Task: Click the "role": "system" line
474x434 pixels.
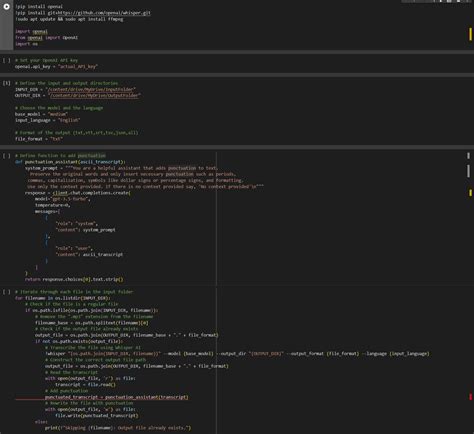Action: pos(77,224)
